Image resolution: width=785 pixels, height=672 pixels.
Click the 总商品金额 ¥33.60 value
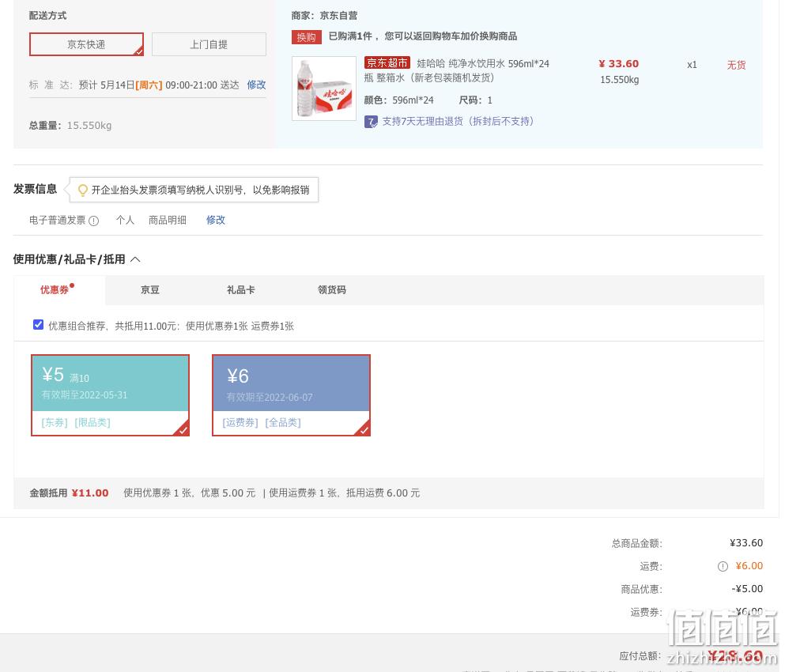(x=746, y=543)
